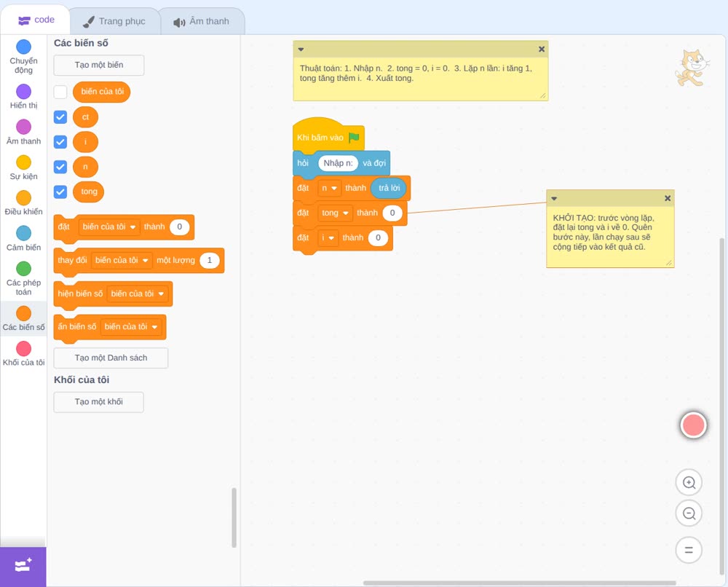Screen dimensions: 728x587
Task: Switch to the Âm thanh tab
Action: tap(202, 21)
